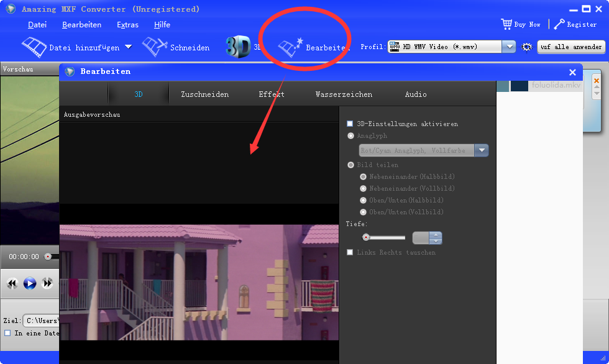Click the Register key icon

tap(559, 24)
